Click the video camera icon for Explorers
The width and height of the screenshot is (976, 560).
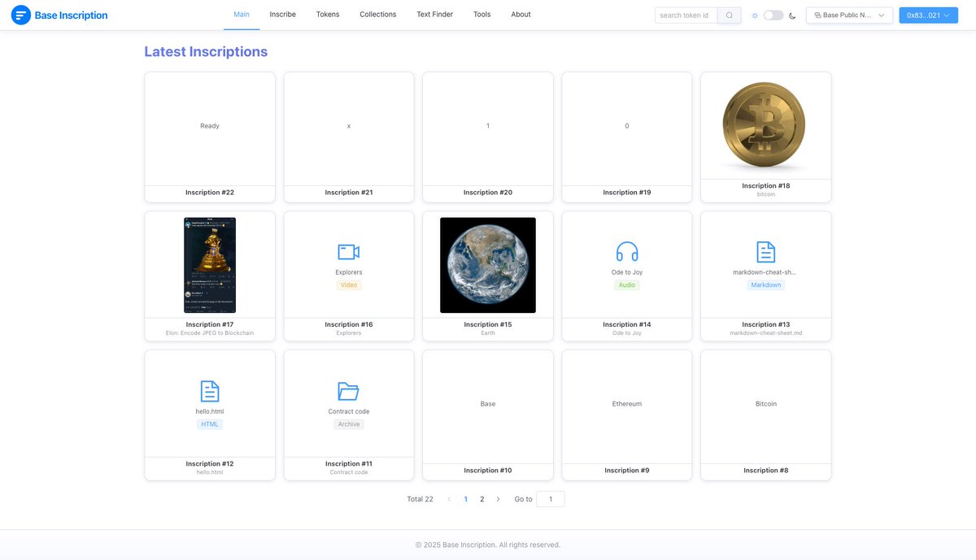[x=349, y=252]
